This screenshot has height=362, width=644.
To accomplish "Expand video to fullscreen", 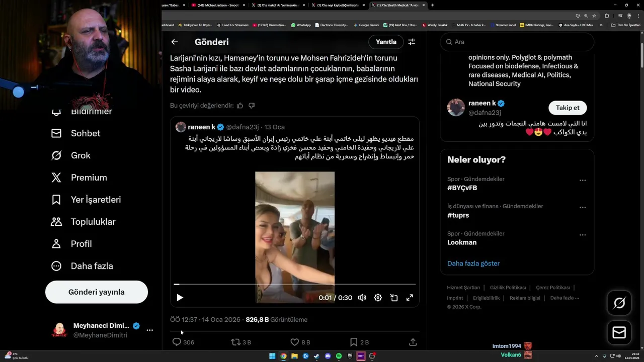I will tap(410, 298).
